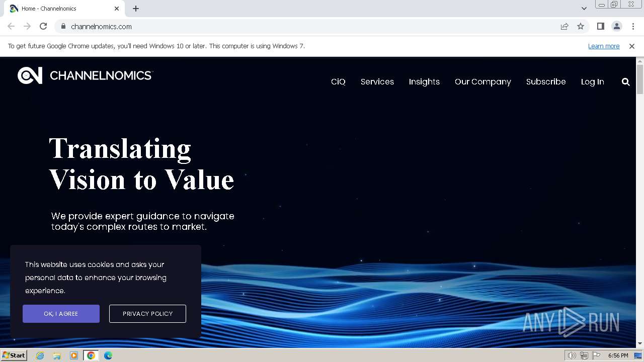Click the Log In link

coord(592,81)
